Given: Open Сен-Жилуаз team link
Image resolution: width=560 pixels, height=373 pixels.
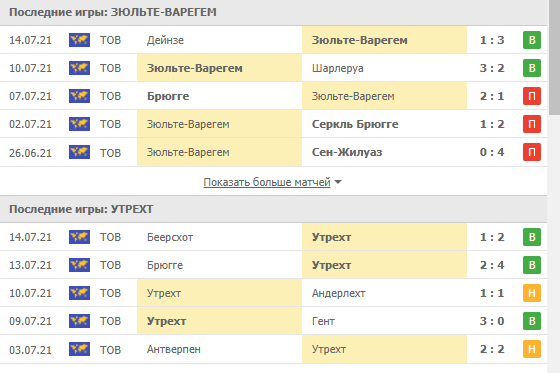Looking at the screenshot, I should coord(347,152).
